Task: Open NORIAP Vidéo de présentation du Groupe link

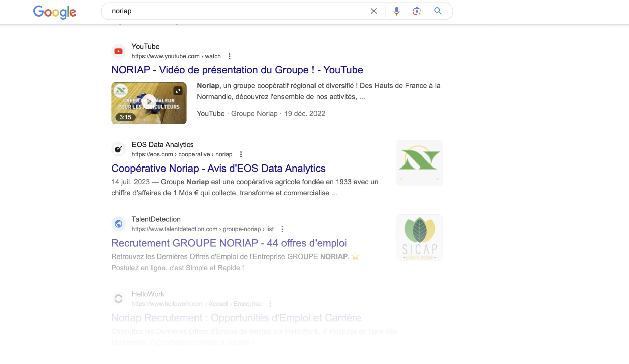Action: [237, 70]
